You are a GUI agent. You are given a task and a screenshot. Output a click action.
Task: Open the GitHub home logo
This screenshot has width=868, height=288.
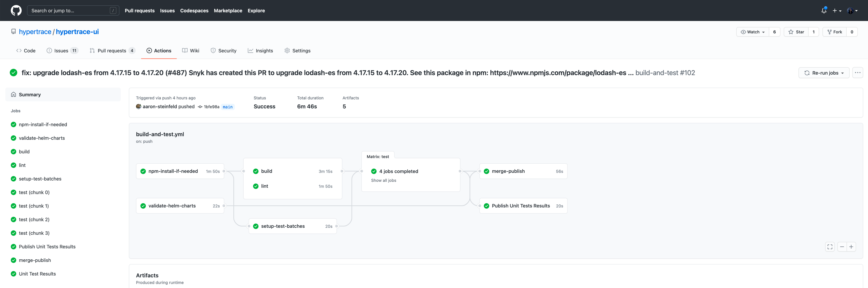(16, 10)
